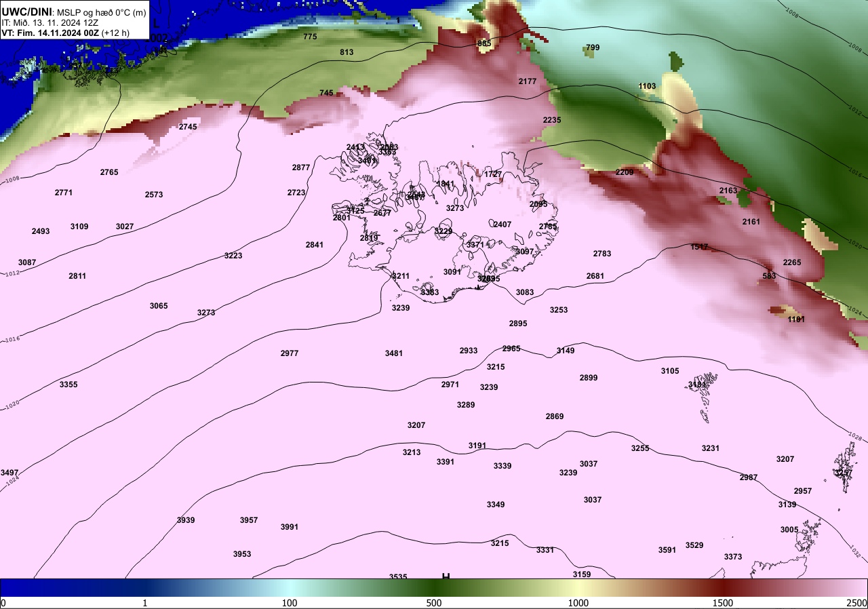The width and height of the screenshot is (868, 609).
Task: Click the height value 3289
Action: pyautogui.click(x=466, y=405)
